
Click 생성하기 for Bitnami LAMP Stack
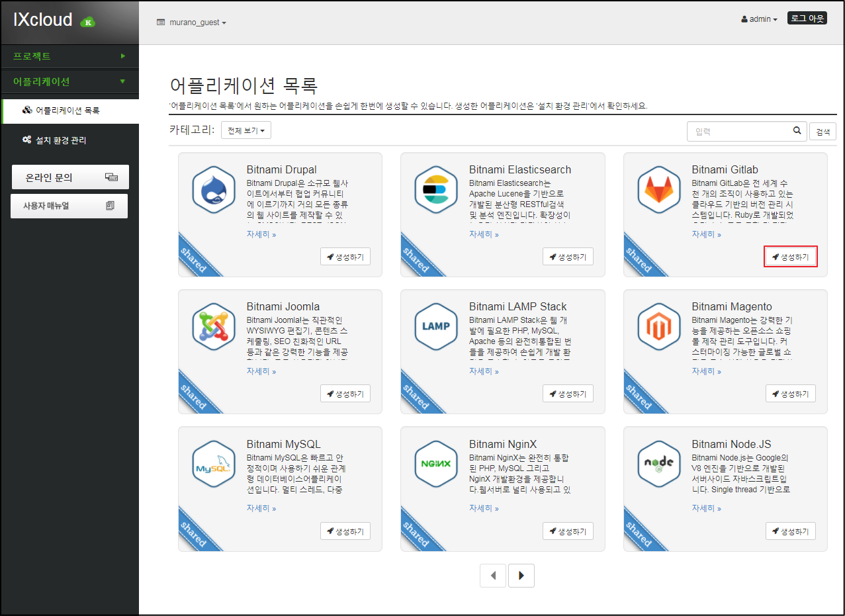click(568, 394)
